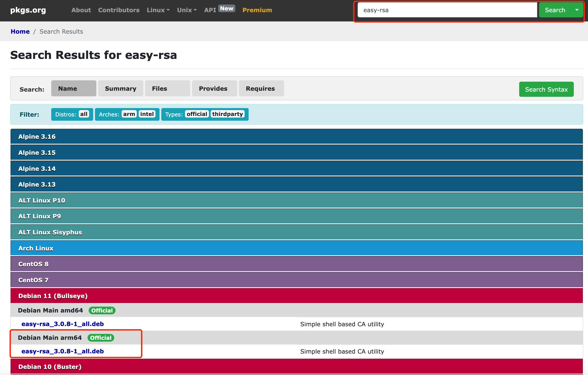Viewport: 588px width, 375px height.
Task: Click the pkgs.org logo
Action: point(28,10)
